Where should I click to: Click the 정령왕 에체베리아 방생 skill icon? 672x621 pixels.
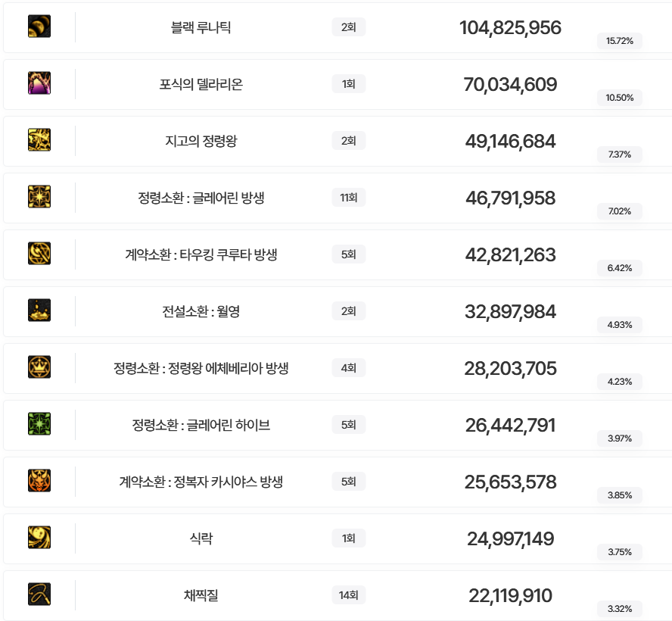[39, 367]
